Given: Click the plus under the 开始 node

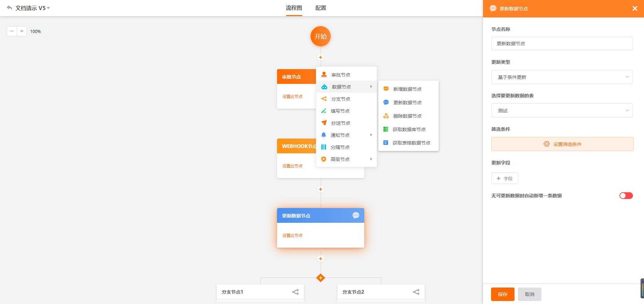Looking at the screenshot, I should point(321,57).
